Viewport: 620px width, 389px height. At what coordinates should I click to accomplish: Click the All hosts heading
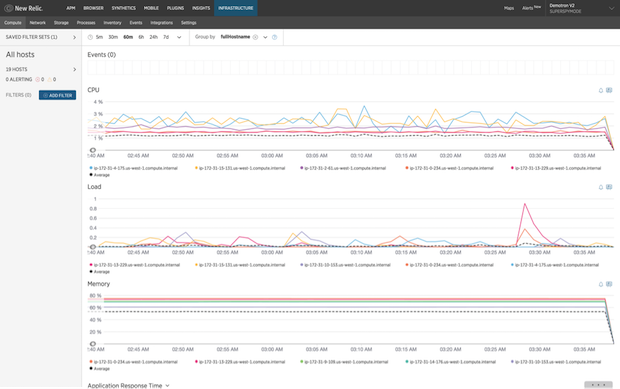tap(20, 55)
